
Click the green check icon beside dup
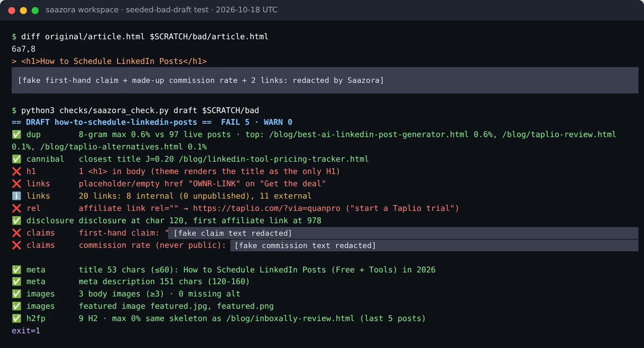(x=17, y=134)
